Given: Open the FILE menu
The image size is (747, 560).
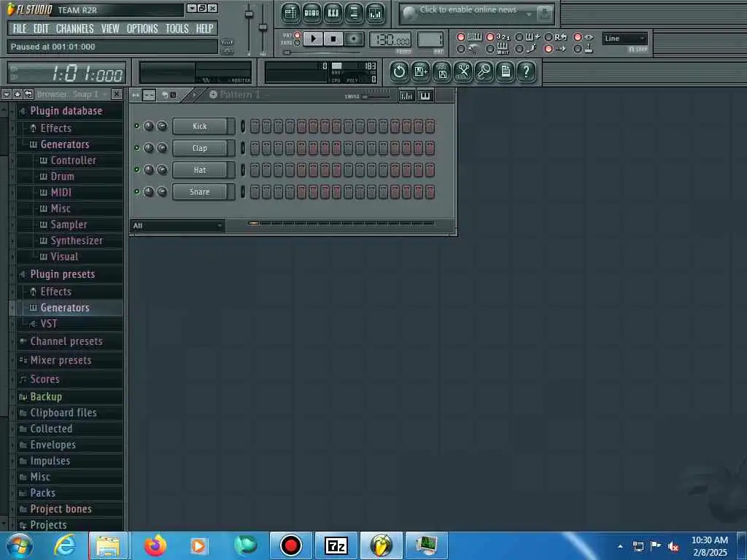Looking at the screenshot, I should [20, 28].
